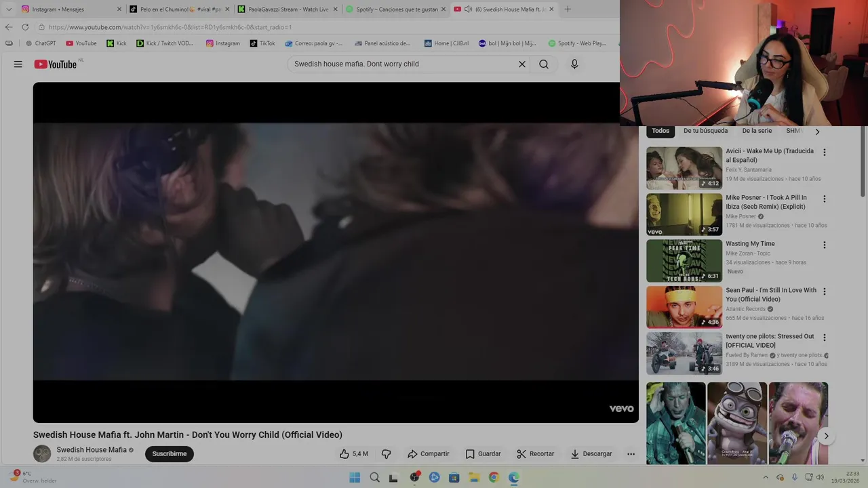The height and width of the screenshot is (488, 868).
Task: Open Swedish House Mafia channel name link
Action: pyautogui.click(x=92, y=450)
